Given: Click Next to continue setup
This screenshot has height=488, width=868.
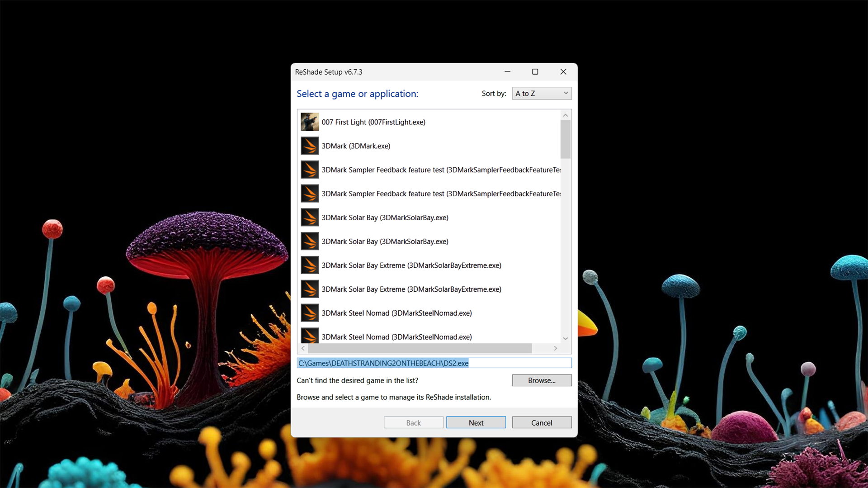Looking at the screenshot, I should pyautogui.click(x=476, y=422).
